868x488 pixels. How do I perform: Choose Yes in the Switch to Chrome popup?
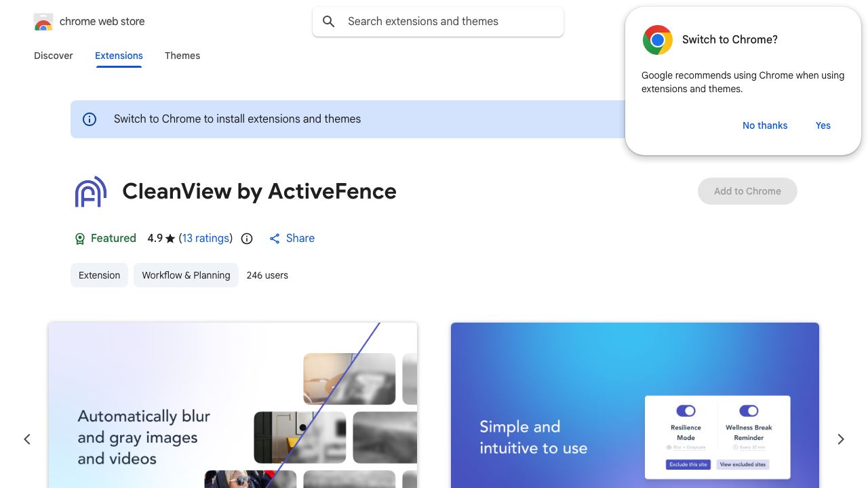pos(823,125)
